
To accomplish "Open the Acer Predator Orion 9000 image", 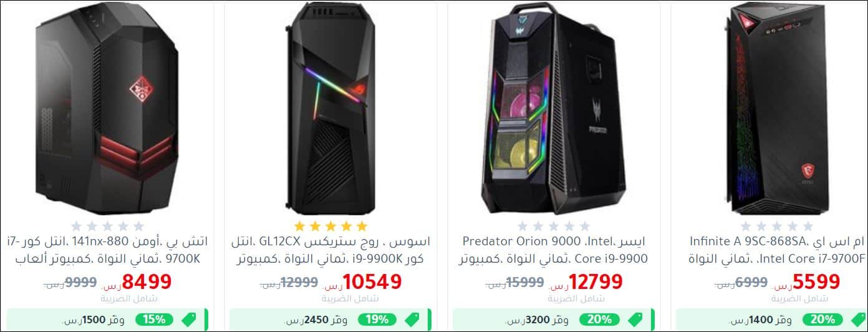I will (x=554, y=109).
